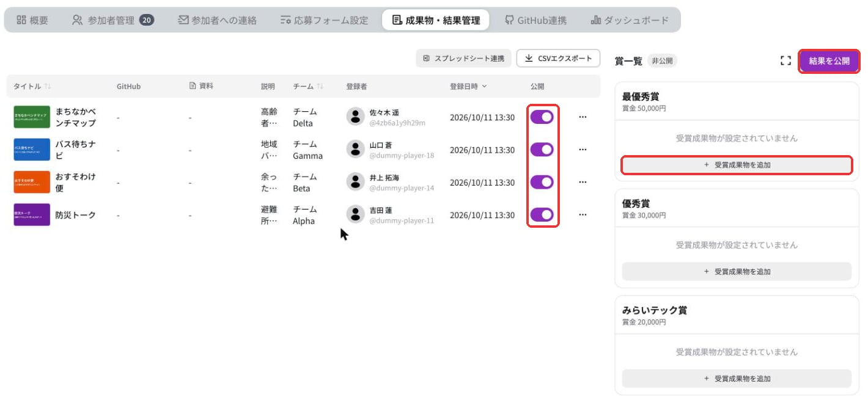Image resolution: width=868 pixels, height=403 pixels.
Task: Sort by チーム column arrows
Action: [x=320, y=87]
